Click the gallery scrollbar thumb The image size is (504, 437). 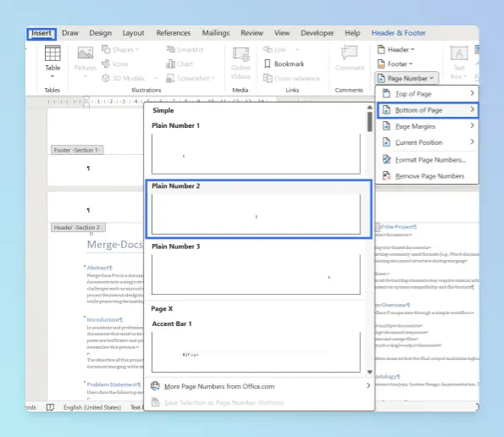(x=369, y=121)
